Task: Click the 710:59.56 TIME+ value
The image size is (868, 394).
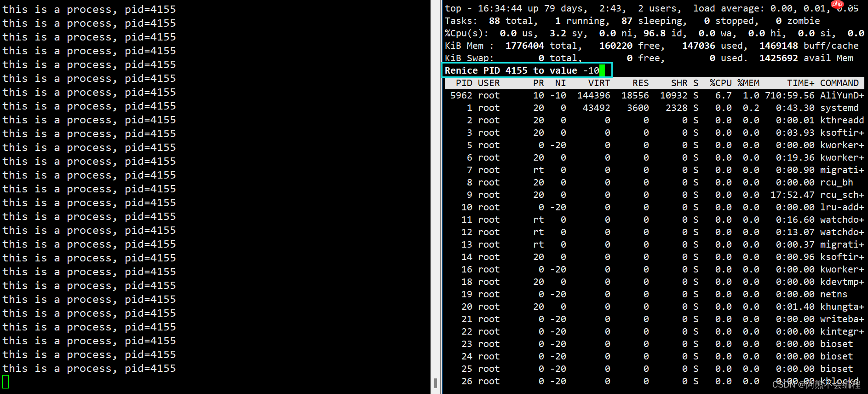Action: (790, 95)
